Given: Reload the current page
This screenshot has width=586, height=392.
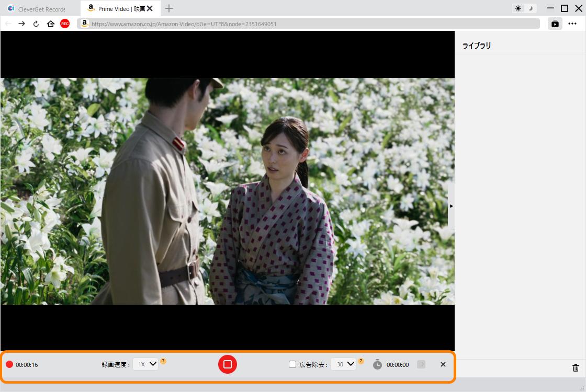Looking at the screenshot, I should tap(36, 24).
